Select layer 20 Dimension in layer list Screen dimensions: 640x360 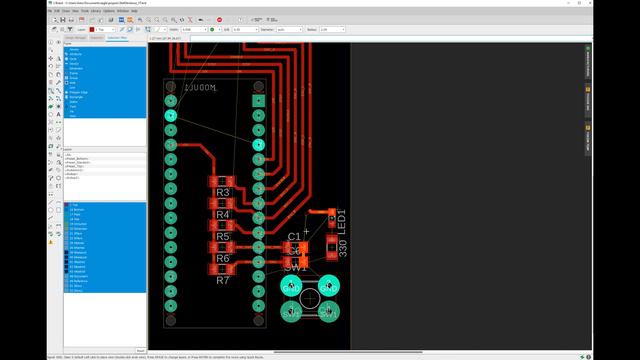(105, 229)
